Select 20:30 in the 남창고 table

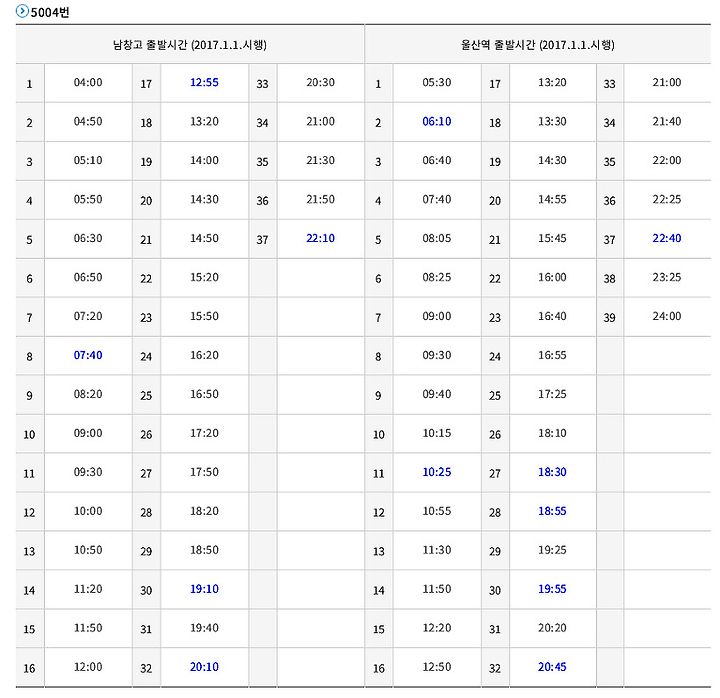[x=321, y=83]
